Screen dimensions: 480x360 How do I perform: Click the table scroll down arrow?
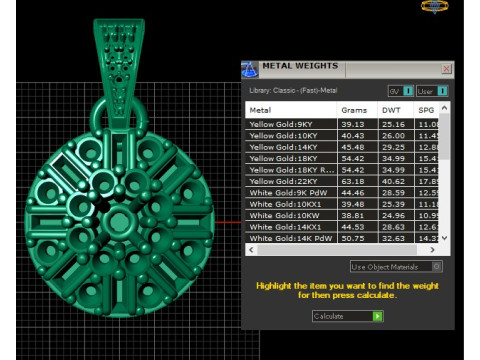444,238
